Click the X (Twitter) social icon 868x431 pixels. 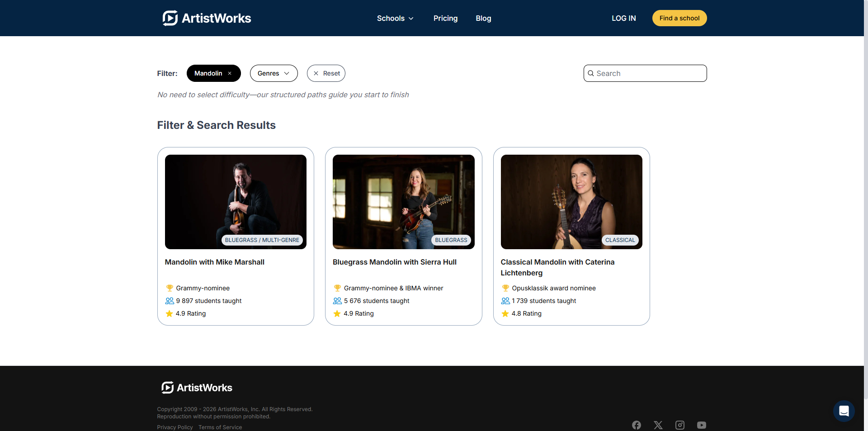pyautogui.click(x=658, y=425)
